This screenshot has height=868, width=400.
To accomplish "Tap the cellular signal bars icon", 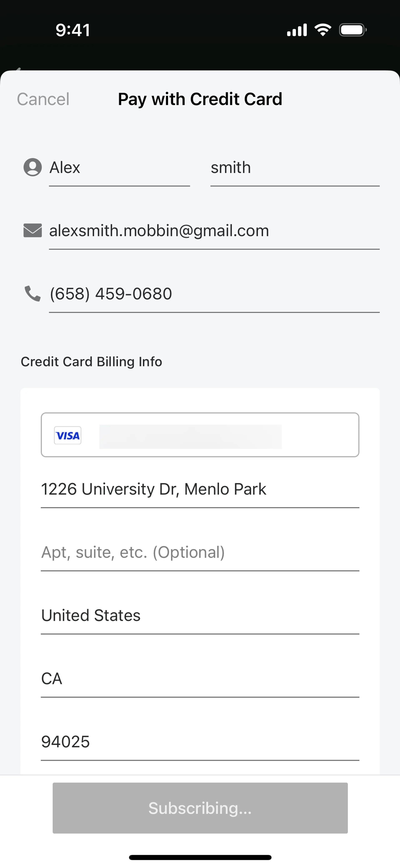I will (297, 30).
